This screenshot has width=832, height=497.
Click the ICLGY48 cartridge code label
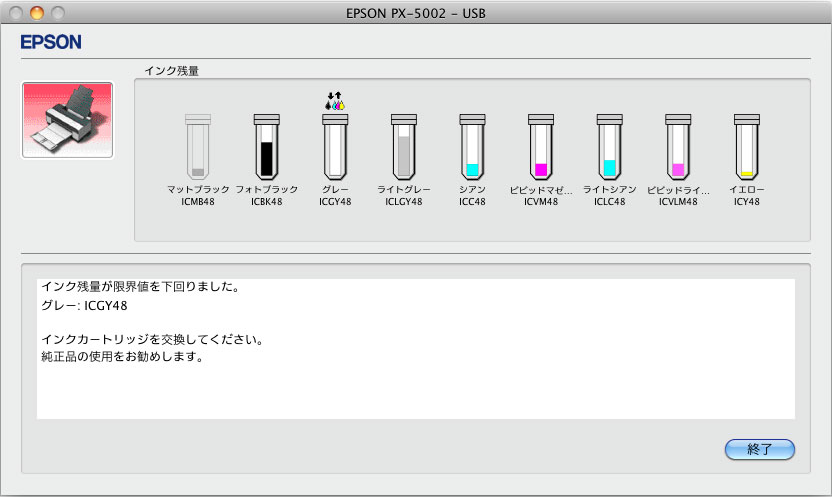click(x=404, y=202)
